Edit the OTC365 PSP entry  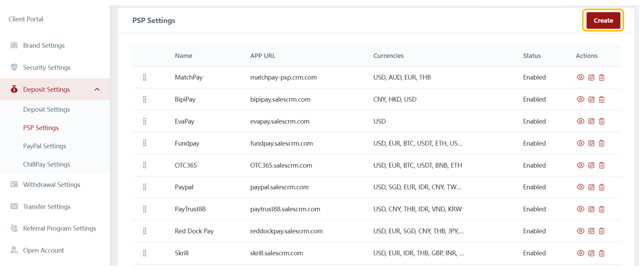click(591, 165)
